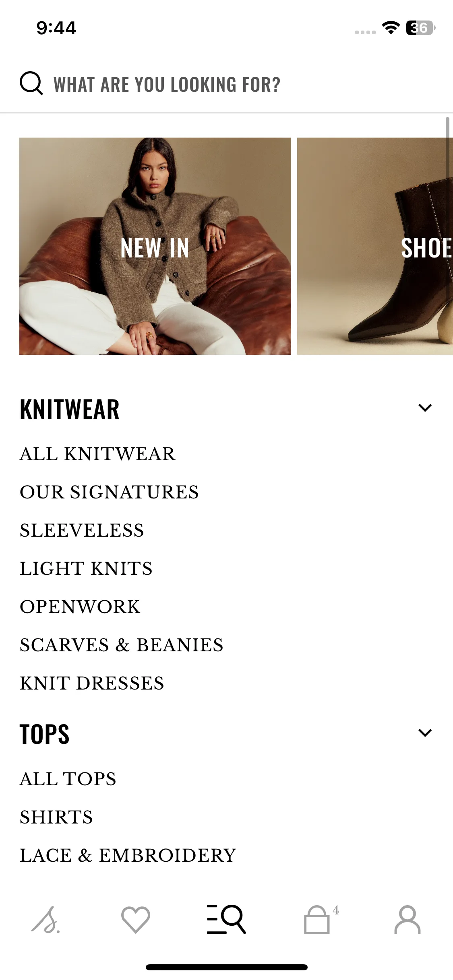Select Sleeveless knitwear

tap(82, 531)
